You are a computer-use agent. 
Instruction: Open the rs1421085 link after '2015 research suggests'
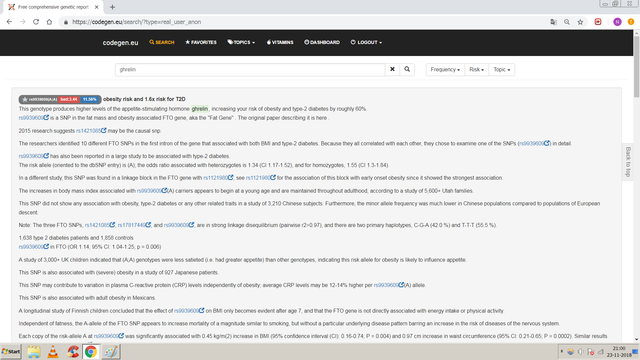88,131
